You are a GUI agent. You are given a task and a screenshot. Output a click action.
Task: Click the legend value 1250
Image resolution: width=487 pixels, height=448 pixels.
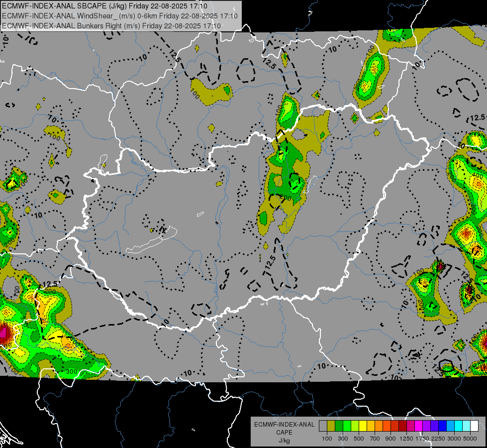click(x=406, y=439)
